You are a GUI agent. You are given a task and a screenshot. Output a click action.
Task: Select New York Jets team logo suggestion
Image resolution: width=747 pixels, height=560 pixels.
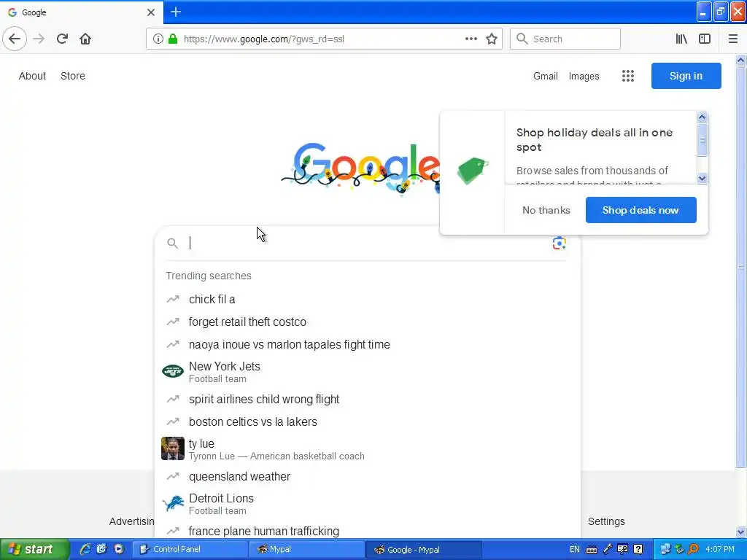pyautogui.click(x=173, y=371)
